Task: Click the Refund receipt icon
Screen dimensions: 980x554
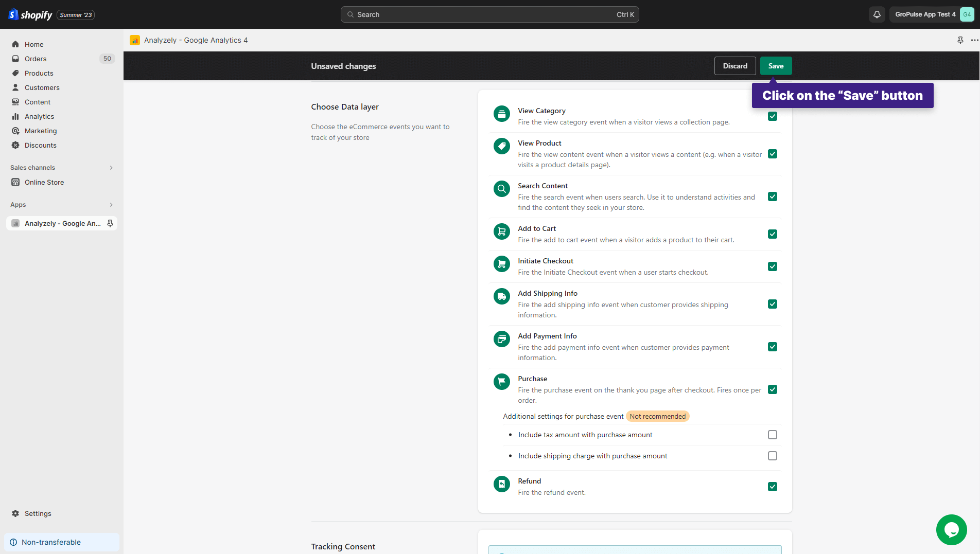Action: (501, 484)
